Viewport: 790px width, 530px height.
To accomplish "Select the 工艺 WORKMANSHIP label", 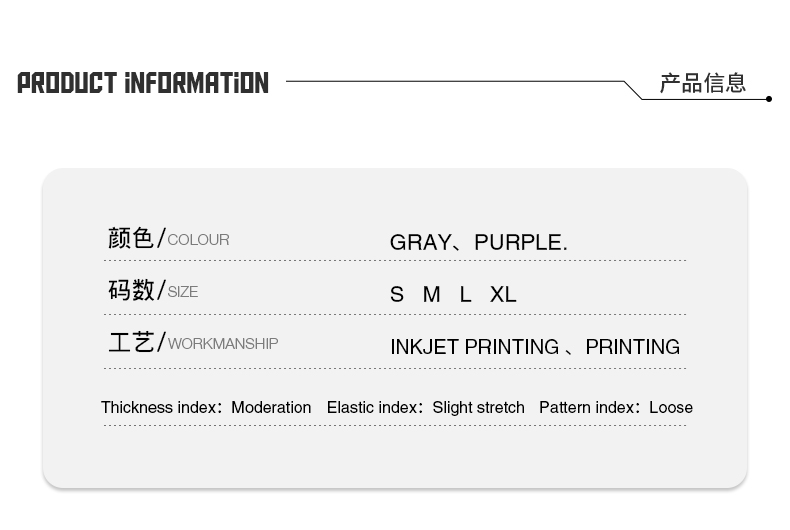I will pyautogui.click(x=193, y=343).
